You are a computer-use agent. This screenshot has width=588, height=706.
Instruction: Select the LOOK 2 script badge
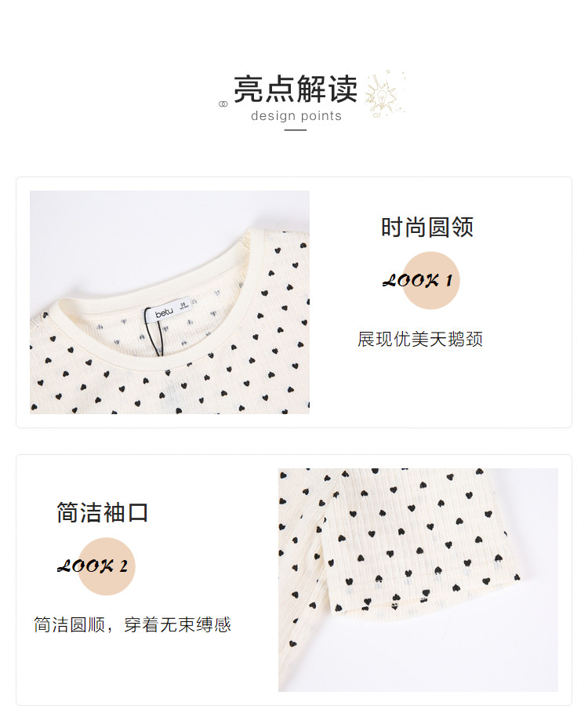(x=96, y=566)
